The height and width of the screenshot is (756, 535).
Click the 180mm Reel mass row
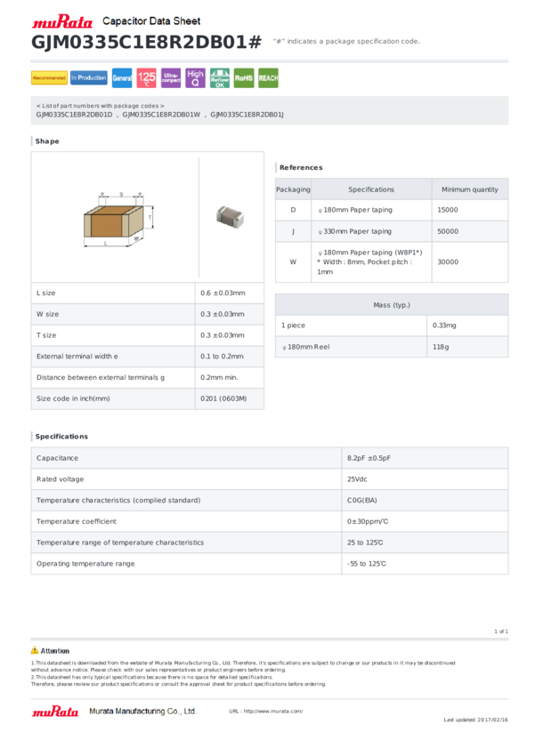[x=392, y=347]
